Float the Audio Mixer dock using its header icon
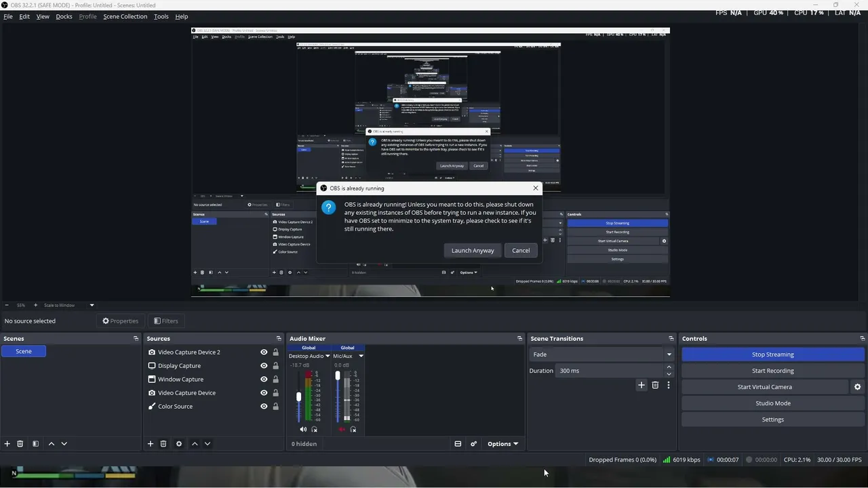The image size is (868, 488). [520, 338]
